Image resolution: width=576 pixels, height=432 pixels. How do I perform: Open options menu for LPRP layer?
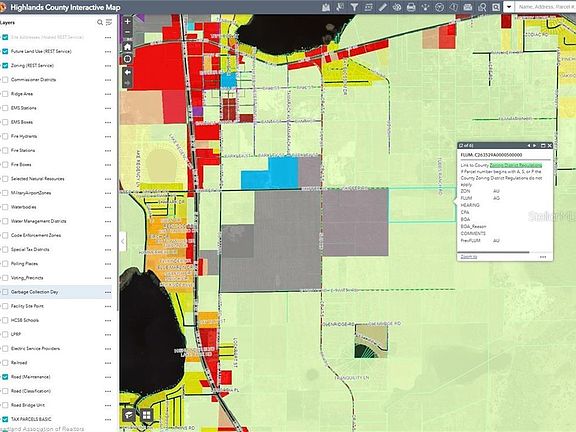click(x=108, y=335)
